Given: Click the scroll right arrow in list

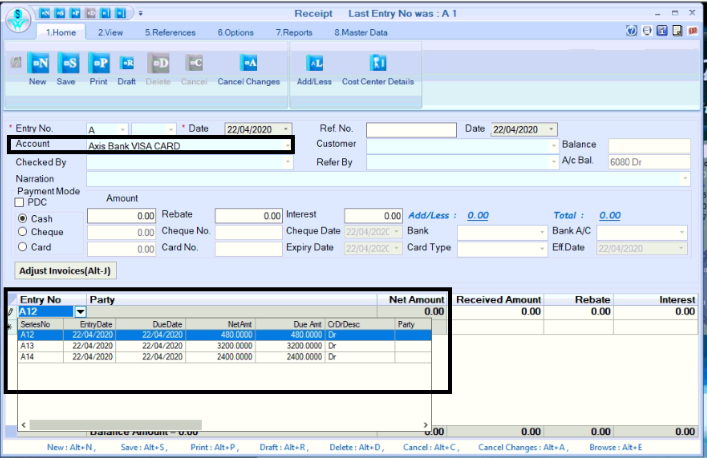Looking at the screenshot, I should tap(425, 425).
